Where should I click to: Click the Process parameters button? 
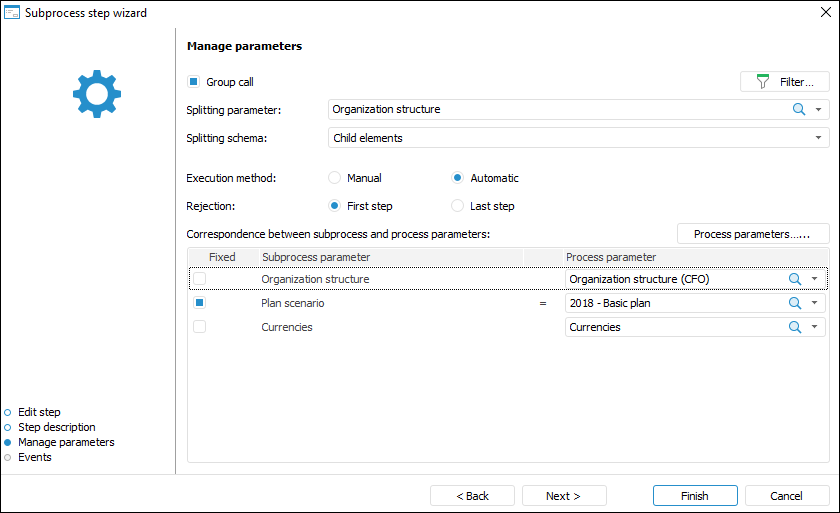coord(753,234)
